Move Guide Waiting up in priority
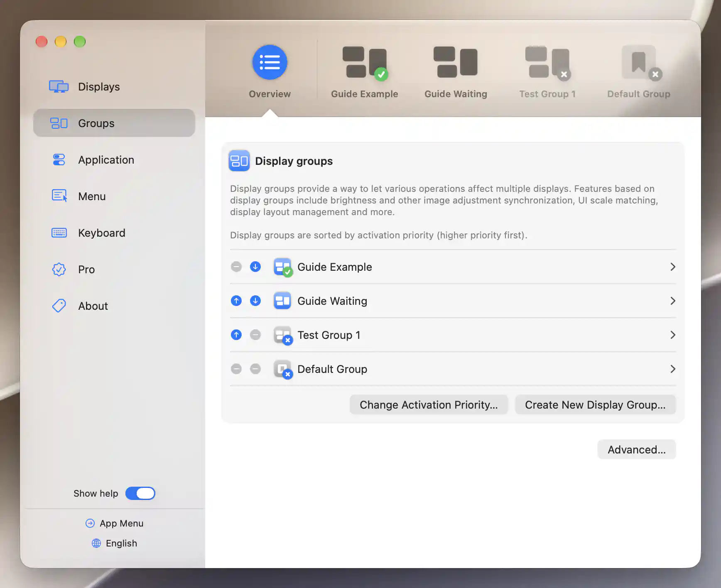 point(236,301)
